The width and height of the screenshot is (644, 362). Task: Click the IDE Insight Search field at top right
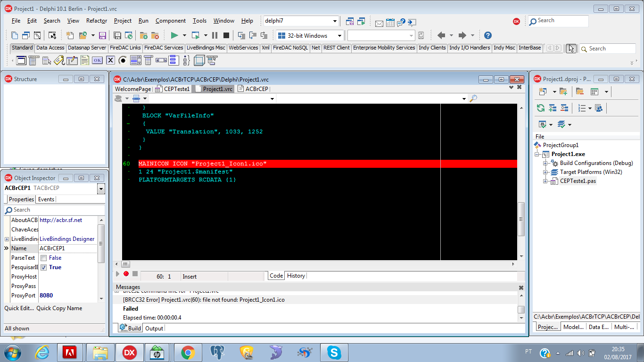tap(558, 21)
